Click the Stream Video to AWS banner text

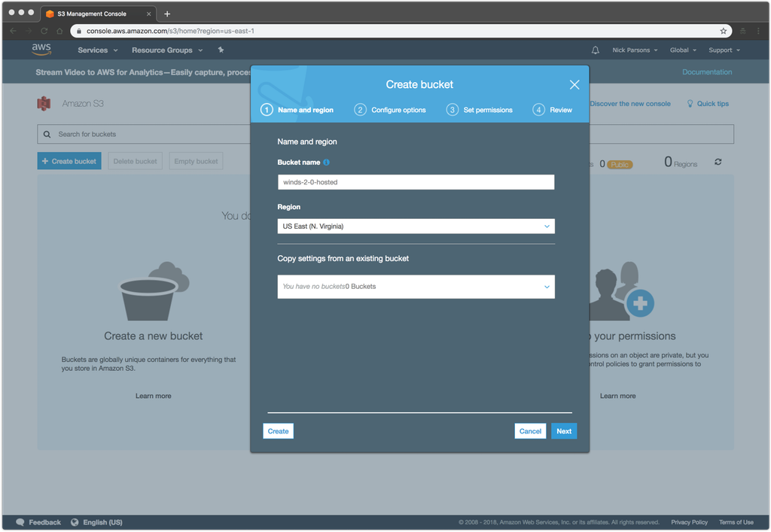coord(143,72)
